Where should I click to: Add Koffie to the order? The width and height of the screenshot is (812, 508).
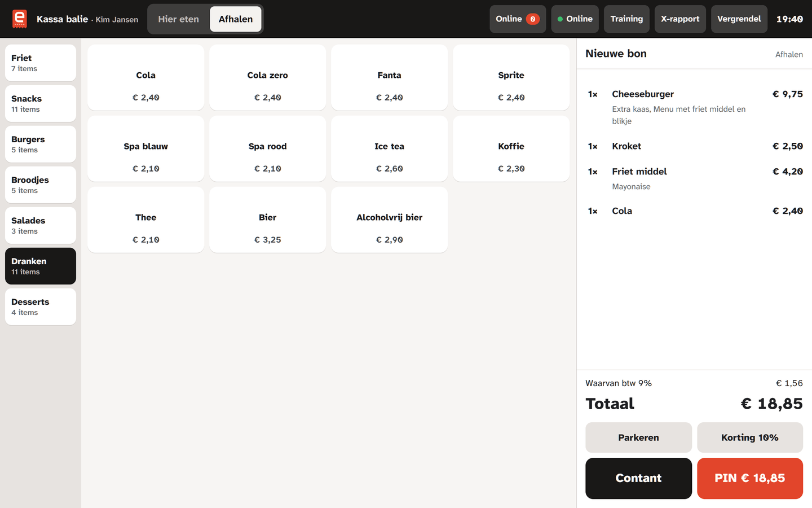pos(511,149)
